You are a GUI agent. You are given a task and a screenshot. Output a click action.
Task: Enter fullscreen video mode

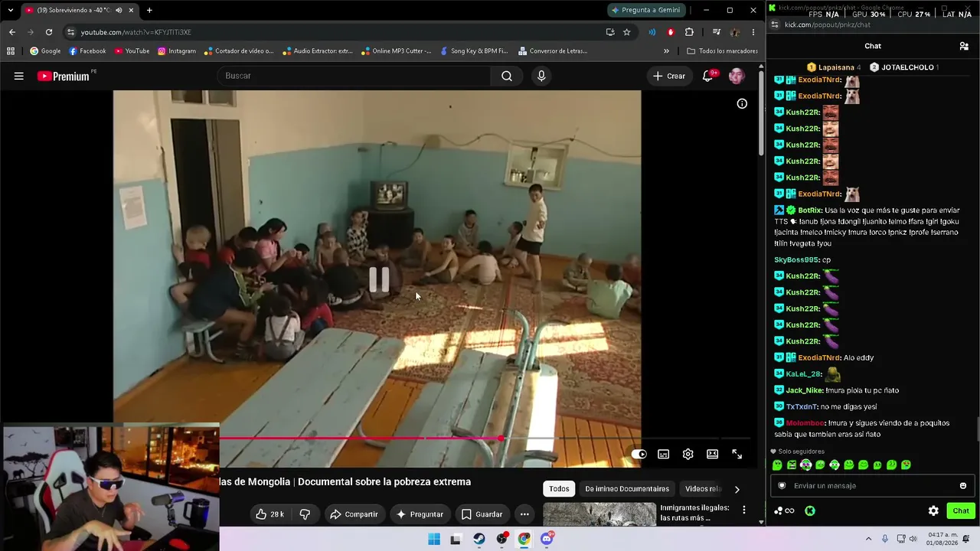[x=737, y=454]
